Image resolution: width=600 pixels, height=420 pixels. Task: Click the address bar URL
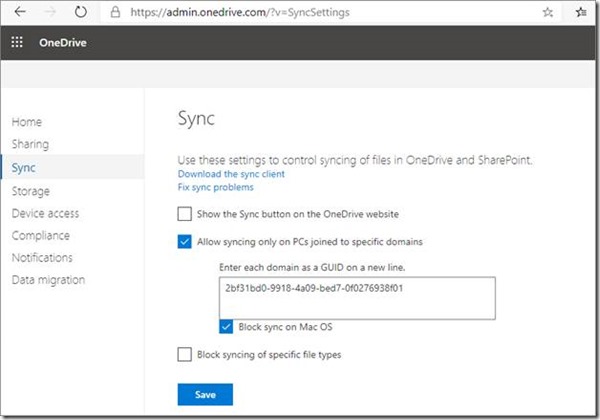[x=240, y=12]
